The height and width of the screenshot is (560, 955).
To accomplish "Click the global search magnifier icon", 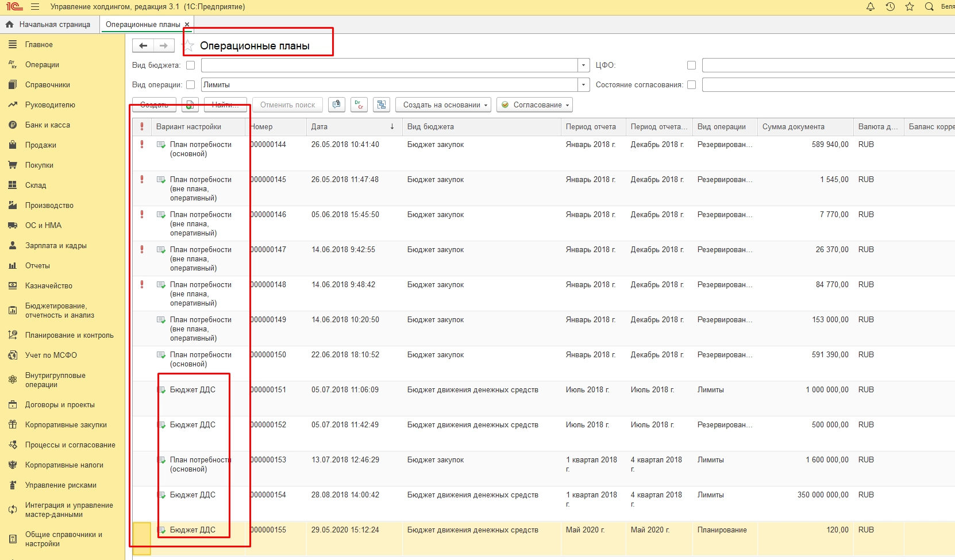I will click(929, 7).
